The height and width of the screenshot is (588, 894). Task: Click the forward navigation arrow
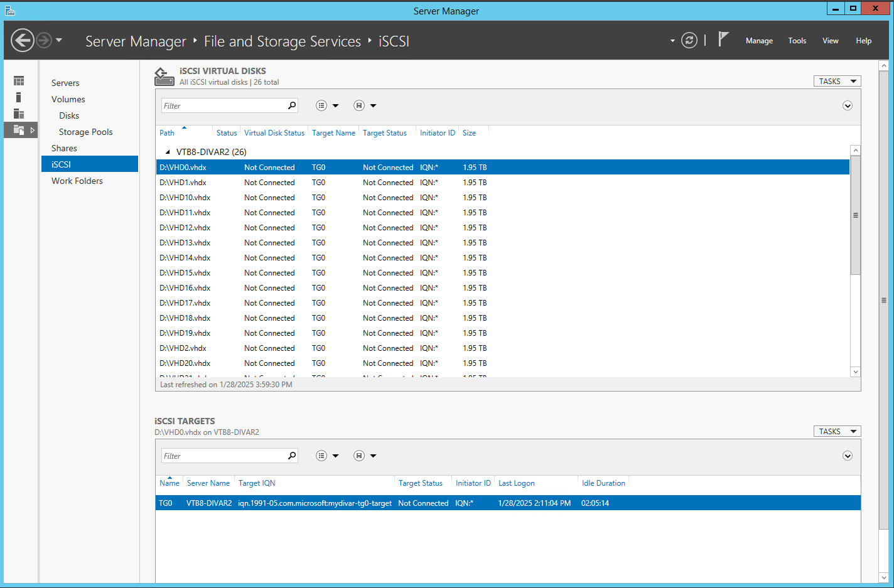[44, 41]
